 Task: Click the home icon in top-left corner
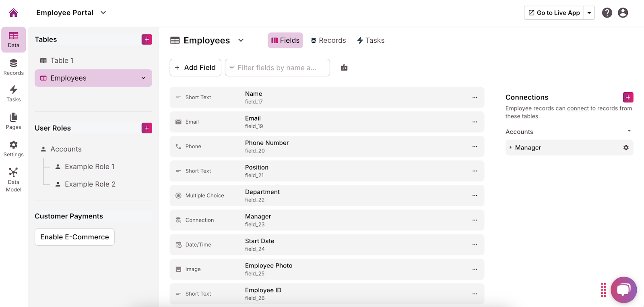(x=13, y=13)
